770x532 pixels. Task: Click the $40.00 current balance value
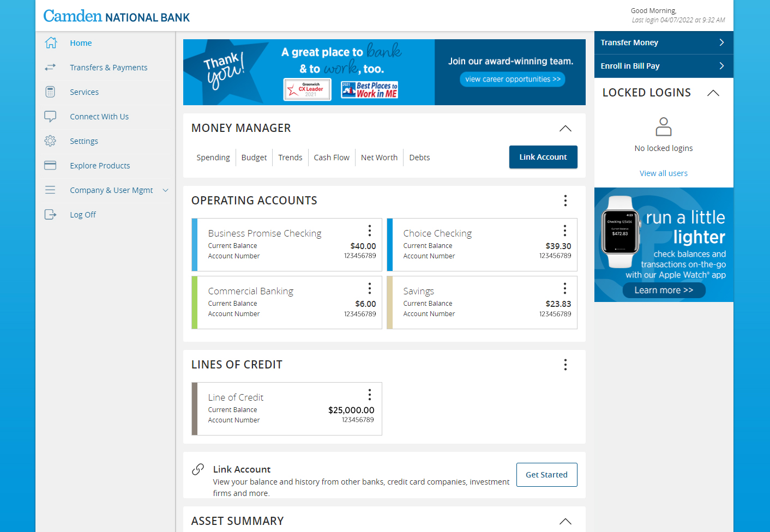point(363,246)
